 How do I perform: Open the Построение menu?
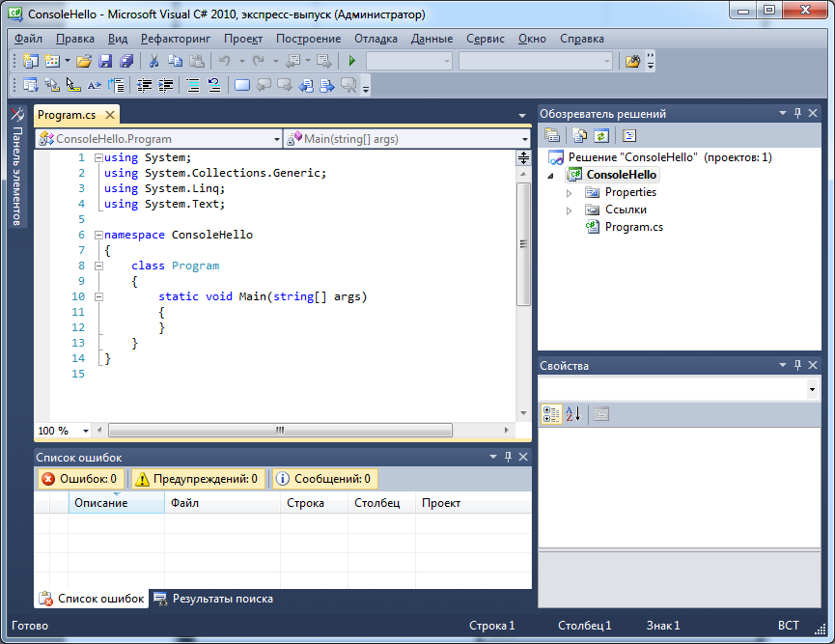308,39
